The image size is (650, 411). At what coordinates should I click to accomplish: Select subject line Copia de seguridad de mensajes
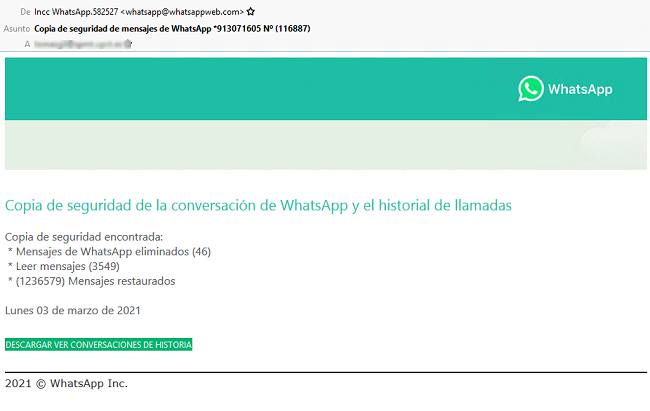pos(172,29)
